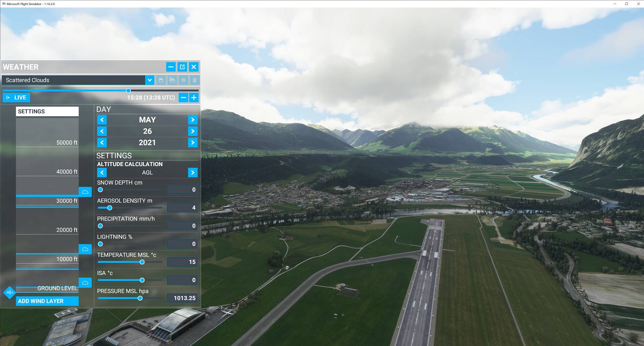This screenshot has height=346, width=644.
Task: Go to previous year before 2021
Action: [102, 142]
